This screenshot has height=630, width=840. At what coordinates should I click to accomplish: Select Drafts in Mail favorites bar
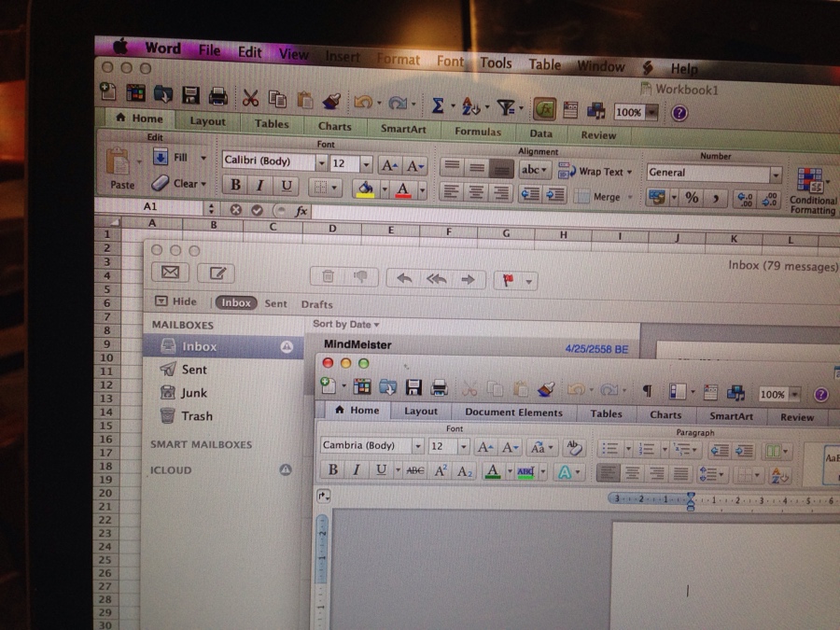tap(316, 304)
